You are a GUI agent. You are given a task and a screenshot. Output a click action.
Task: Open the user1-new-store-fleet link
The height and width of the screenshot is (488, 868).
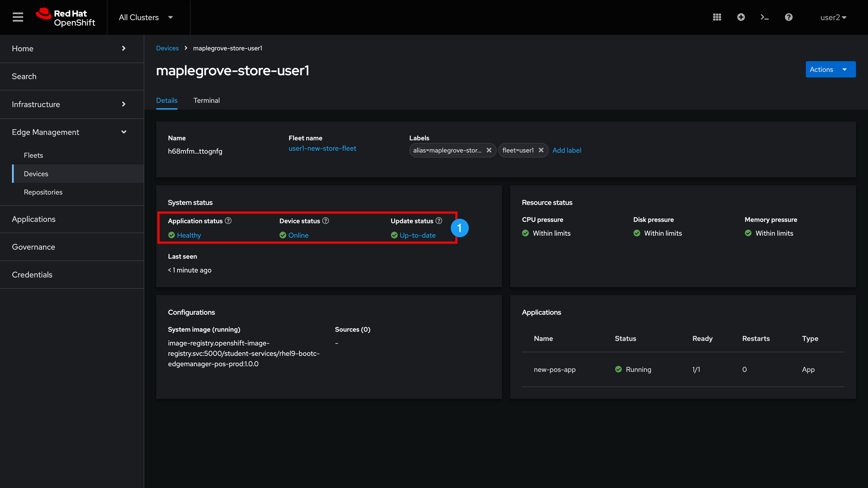(322, 148)
